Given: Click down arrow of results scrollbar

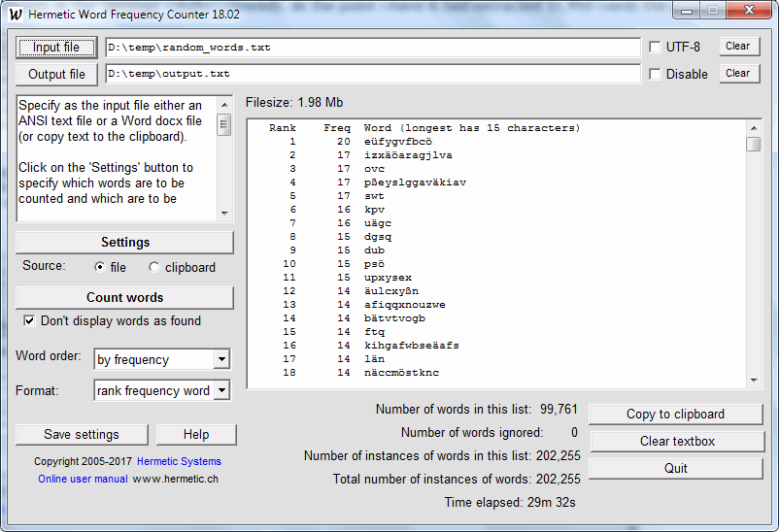Looking at the screenshot, I should pyautogui.click(x=754, y=381).
